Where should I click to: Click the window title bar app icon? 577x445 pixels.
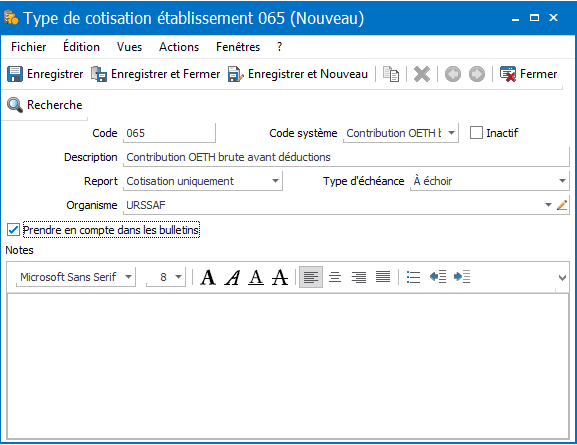click(x=11, y=17)
